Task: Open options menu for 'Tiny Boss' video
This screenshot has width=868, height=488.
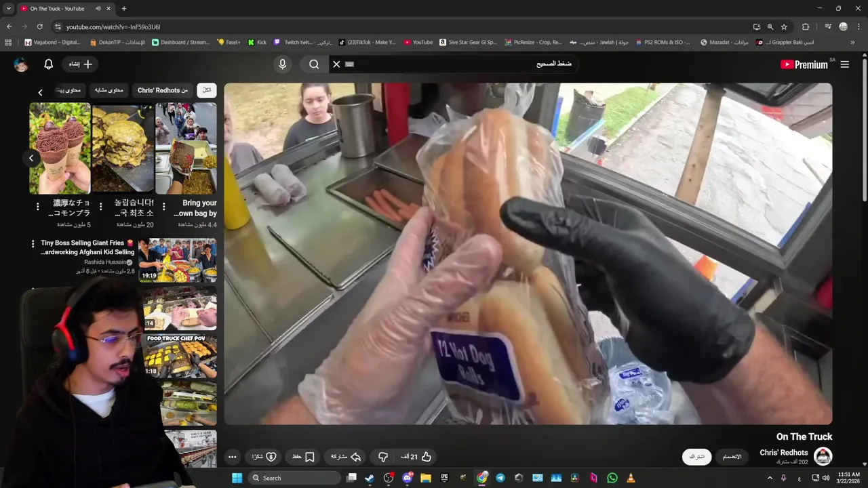Action: coord(32,243)
